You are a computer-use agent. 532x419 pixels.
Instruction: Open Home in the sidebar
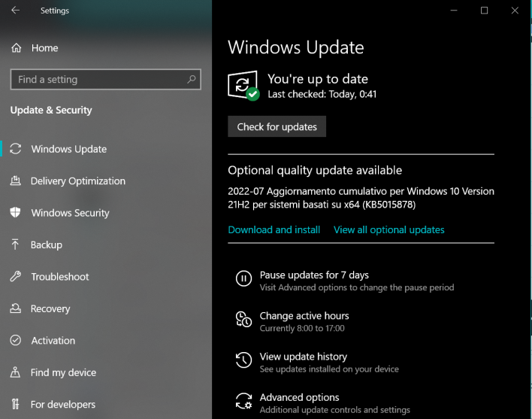tap(45, 48)
